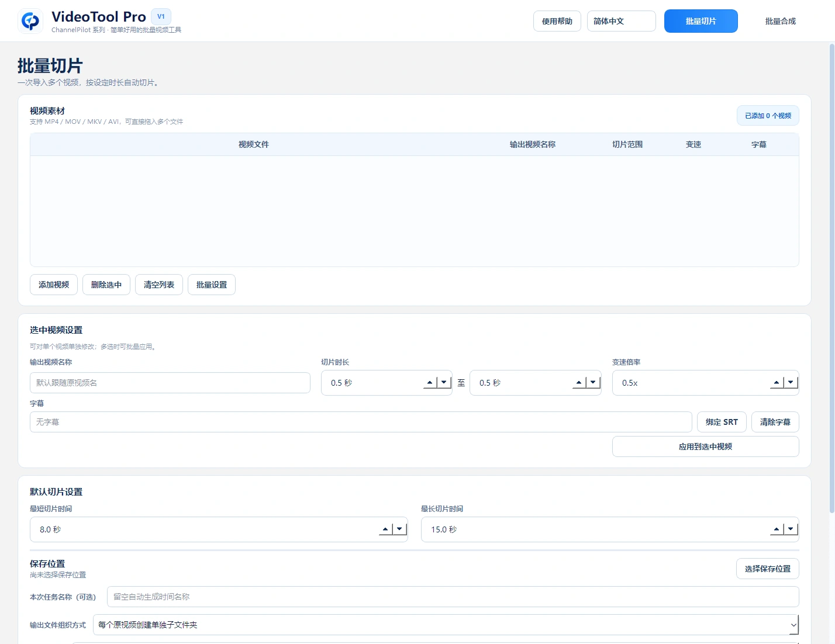Open 使用帮助
This screenshot has height=644, width=835.
point(557,21)
